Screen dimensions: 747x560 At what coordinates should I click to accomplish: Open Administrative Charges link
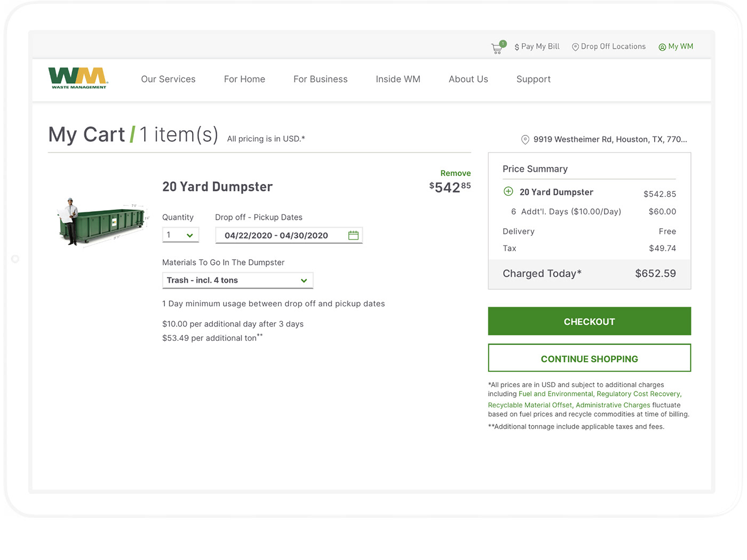tap(613, 405)
